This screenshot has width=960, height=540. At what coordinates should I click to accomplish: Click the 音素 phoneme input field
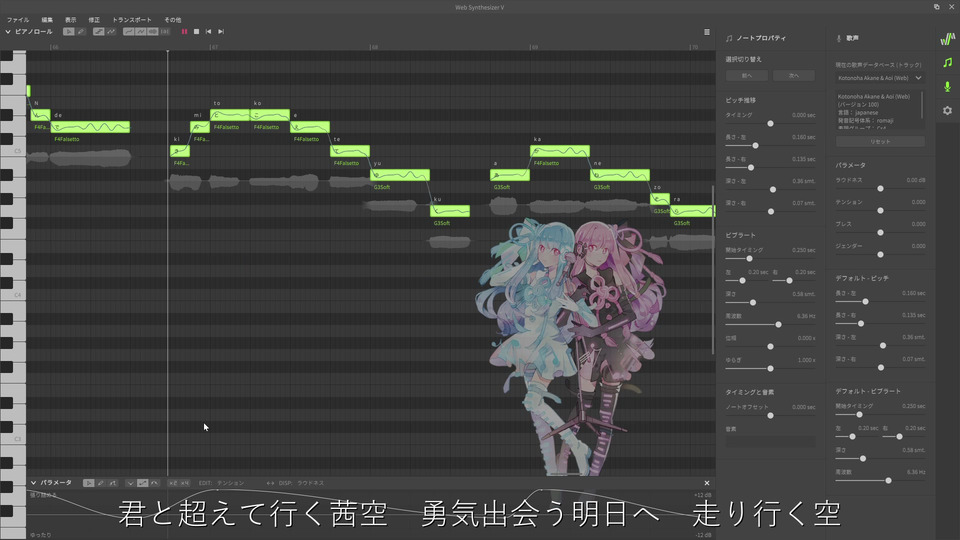771,441
